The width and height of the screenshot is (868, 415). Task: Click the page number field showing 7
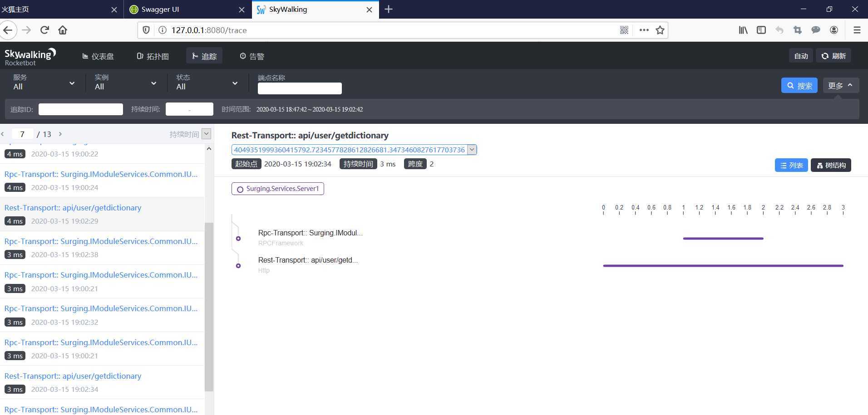tap(22, 134)
